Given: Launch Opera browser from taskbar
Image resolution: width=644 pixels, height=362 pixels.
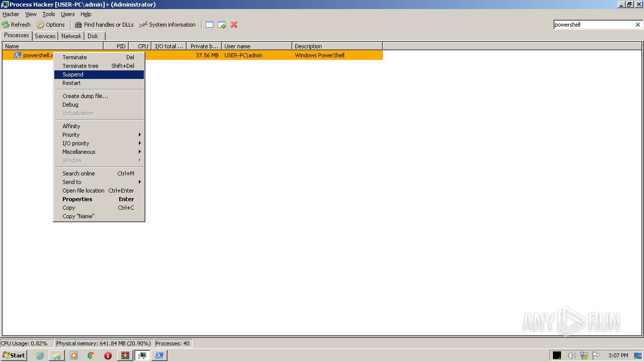Looking at the screenshot, I should tap(108, 355).
